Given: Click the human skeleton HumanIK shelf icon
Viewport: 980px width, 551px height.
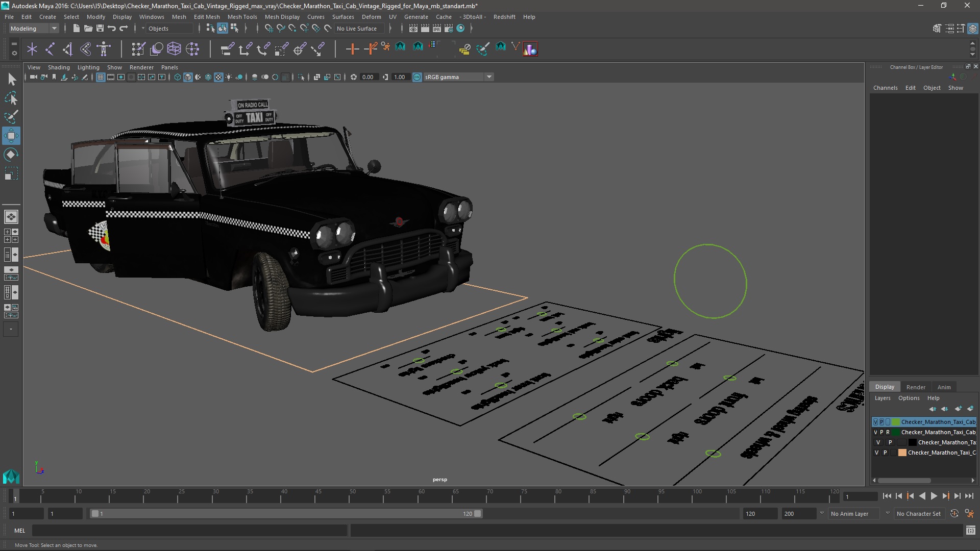Looking at the screenshot, I should click(x=104, y=49).
